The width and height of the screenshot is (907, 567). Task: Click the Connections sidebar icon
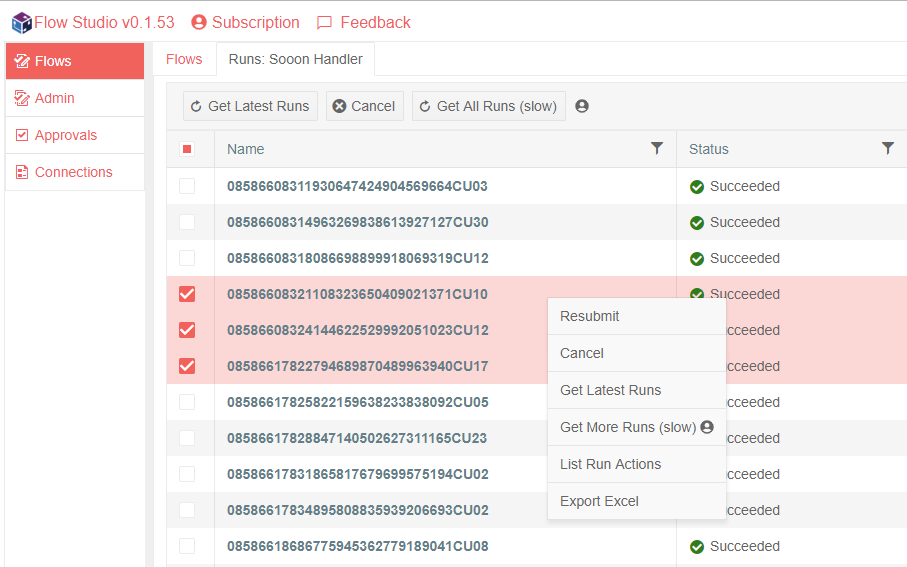coord(22,172)
